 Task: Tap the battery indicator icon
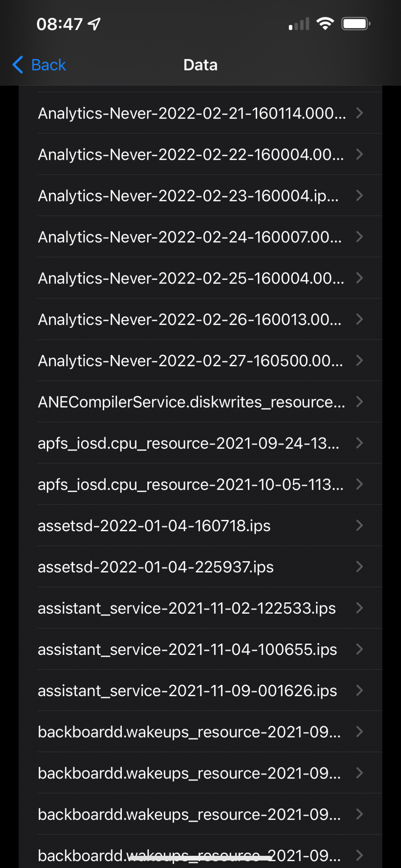pos(356,23)
